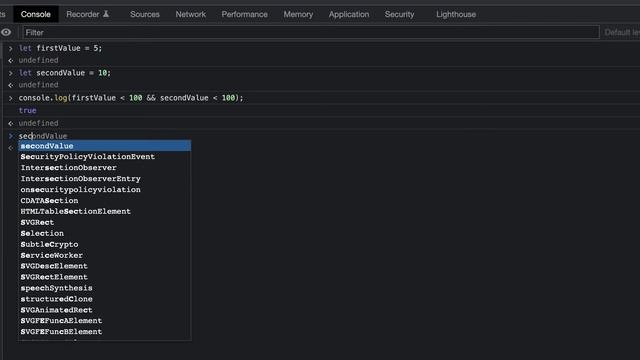Open the Lighthouse tab
The image size is (640, 360).
(x=456, y=14)
